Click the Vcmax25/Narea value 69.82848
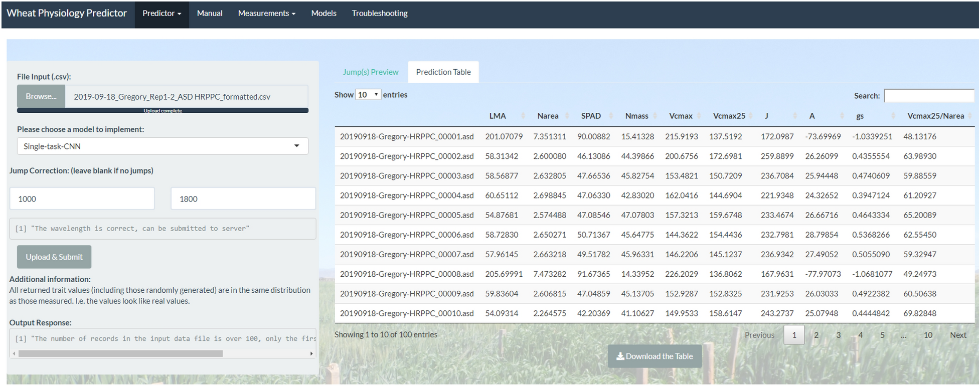The image size is (980, 386). [920, 313]
